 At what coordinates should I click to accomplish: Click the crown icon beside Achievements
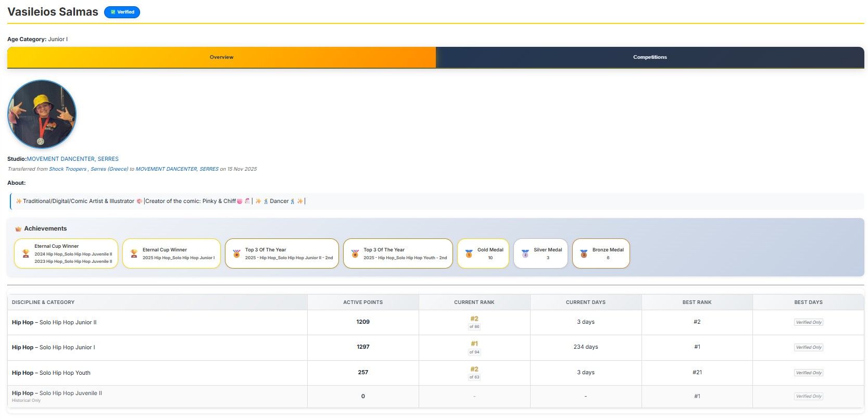point(18,229)
